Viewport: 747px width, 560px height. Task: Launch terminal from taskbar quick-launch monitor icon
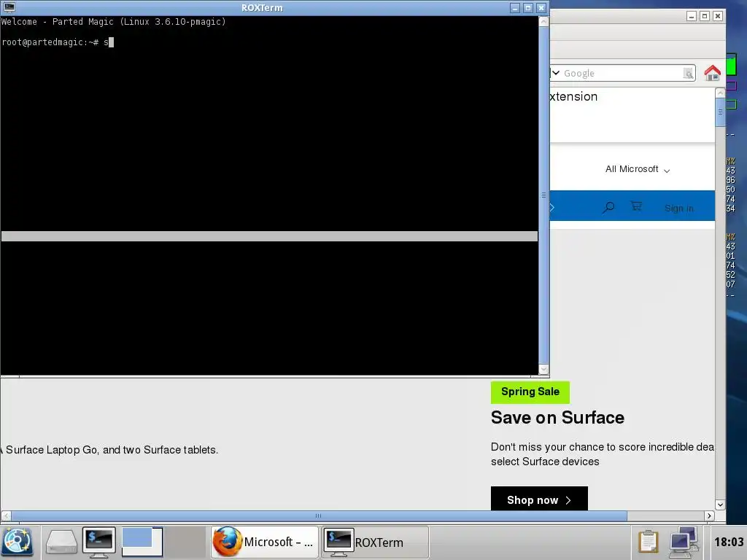pos(99,542)
